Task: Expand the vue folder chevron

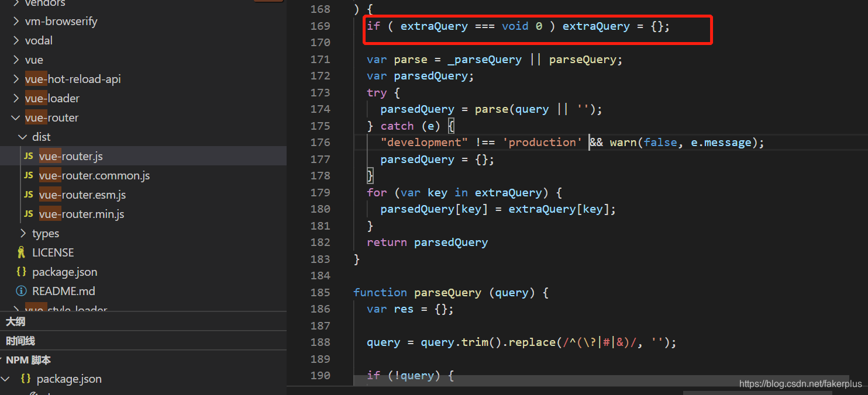Action: click(16, 60)
